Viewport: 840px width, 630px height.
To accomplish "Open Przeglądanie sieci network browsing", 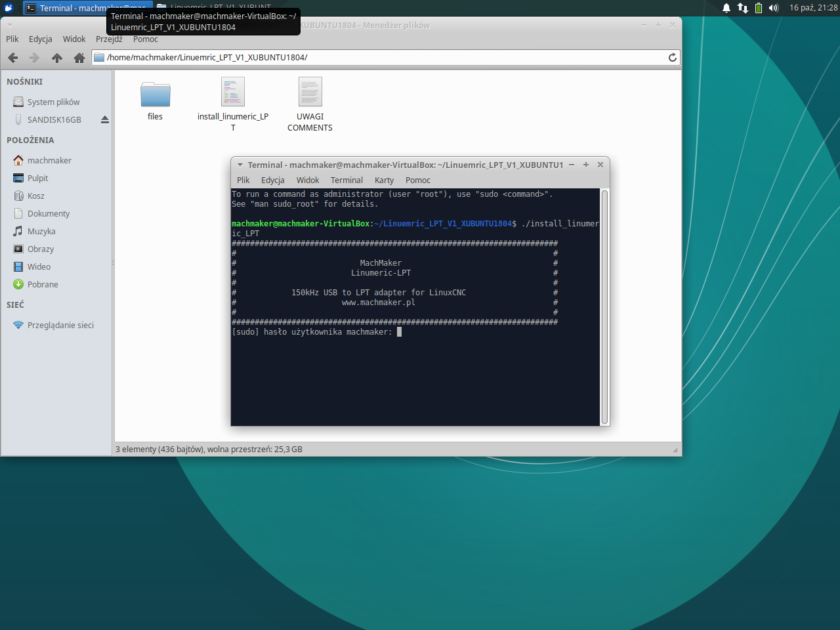I will click(x=60, y=325).
